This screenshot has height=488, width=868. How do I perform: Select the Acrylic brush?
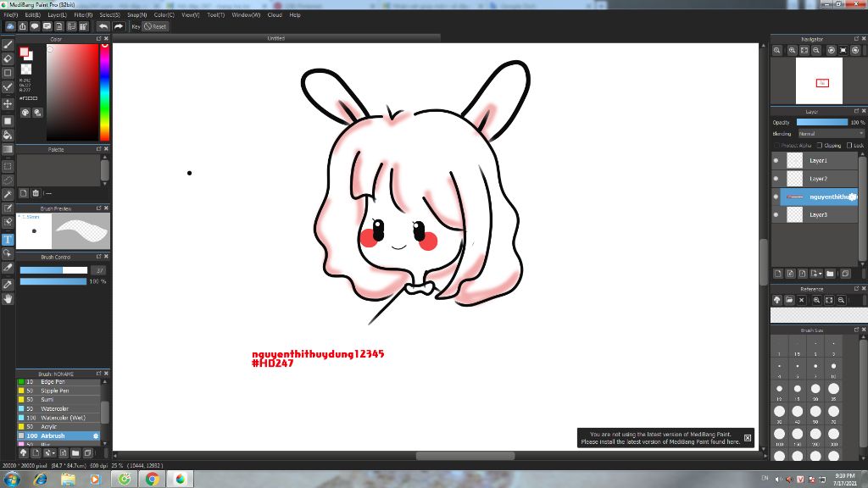58,427
